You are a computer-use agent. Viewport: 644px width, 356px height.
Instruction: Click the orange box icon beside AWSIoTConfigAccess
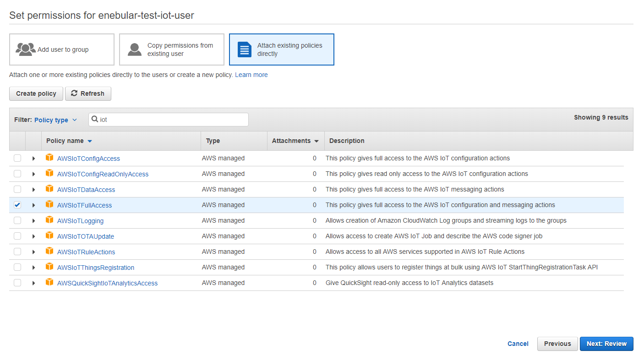coord(49,158)
